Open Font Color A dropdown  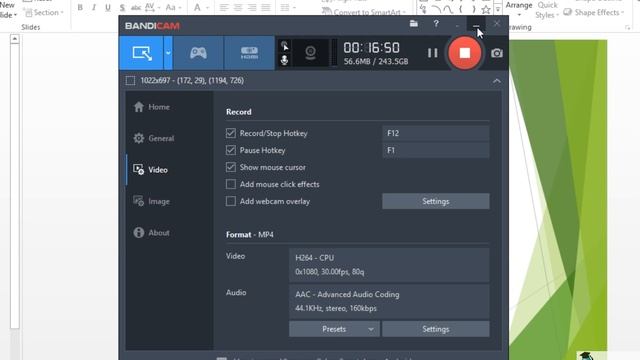201,7
